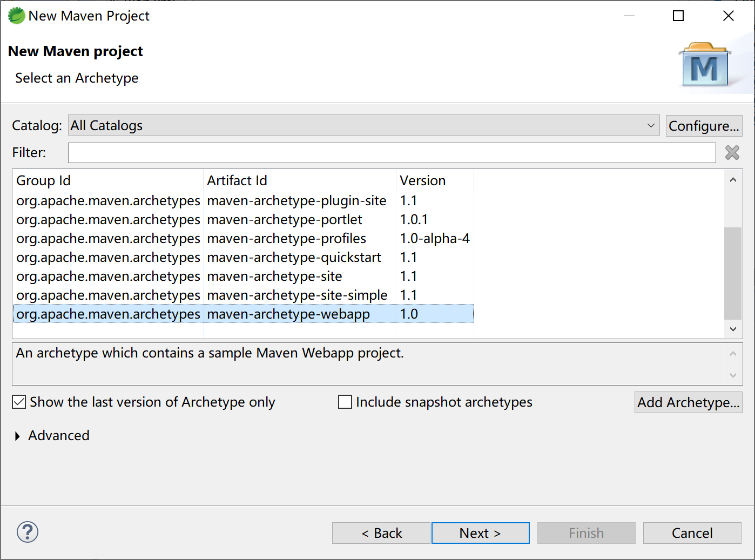
Task: Maximize the New Maven Project window
Action: 678,16
